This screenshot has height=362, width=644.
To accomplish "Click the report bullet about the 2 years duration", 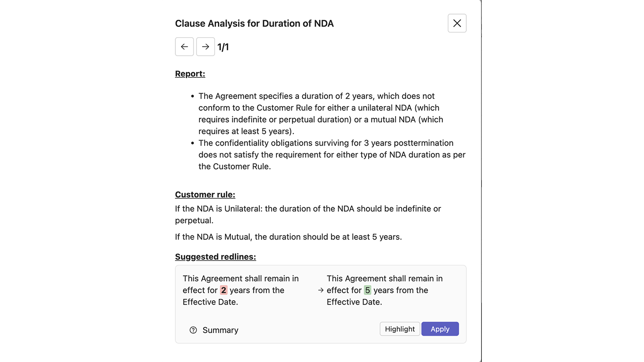I will click(321, 113).
